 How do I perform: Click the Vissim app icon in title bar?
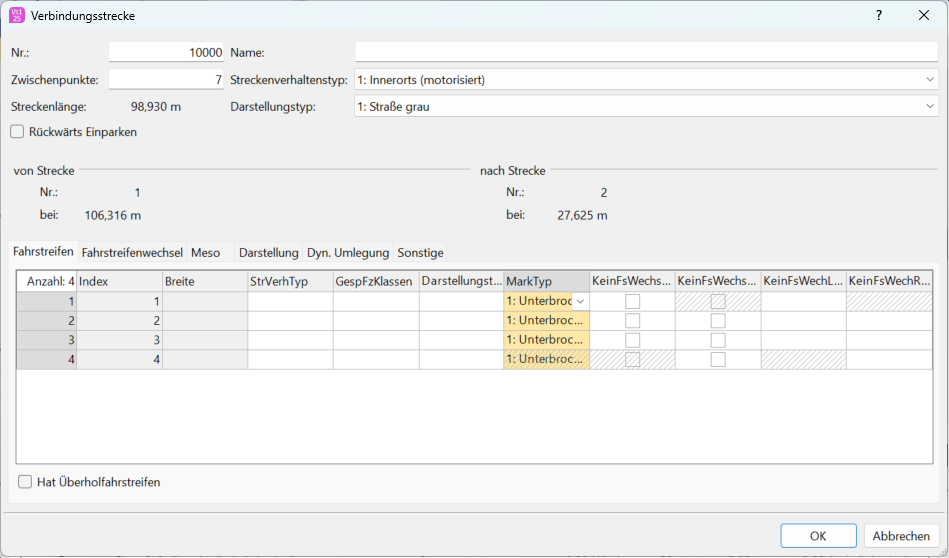(16, 16)
